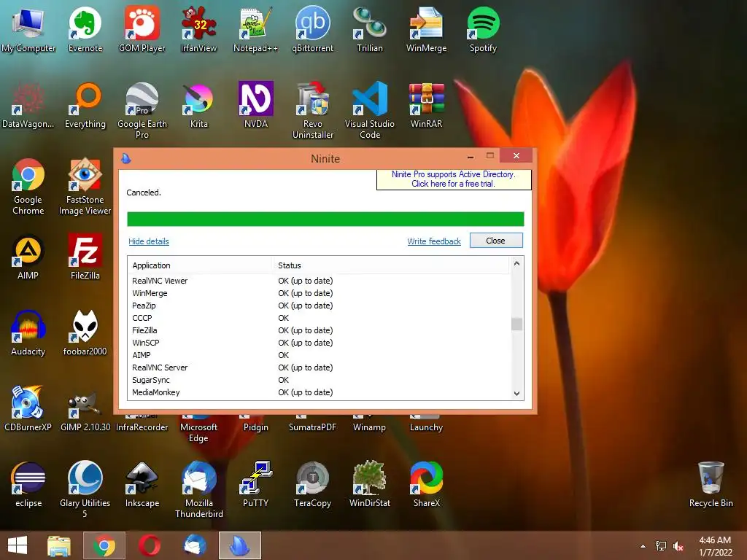Screen dimensions: 747x560
Task: Open the Audacity desktop icon
Action: 28,333
